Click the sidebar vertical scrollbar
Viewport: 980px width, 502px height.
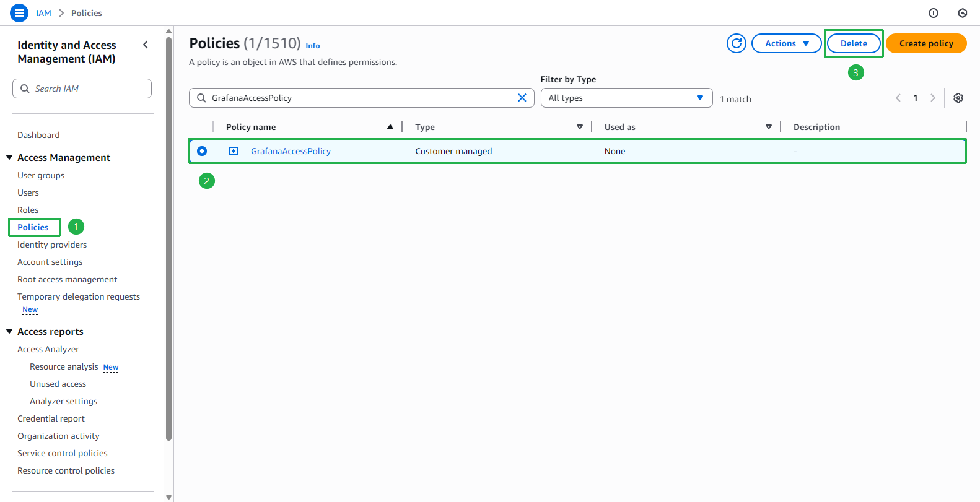click(168, 238)
